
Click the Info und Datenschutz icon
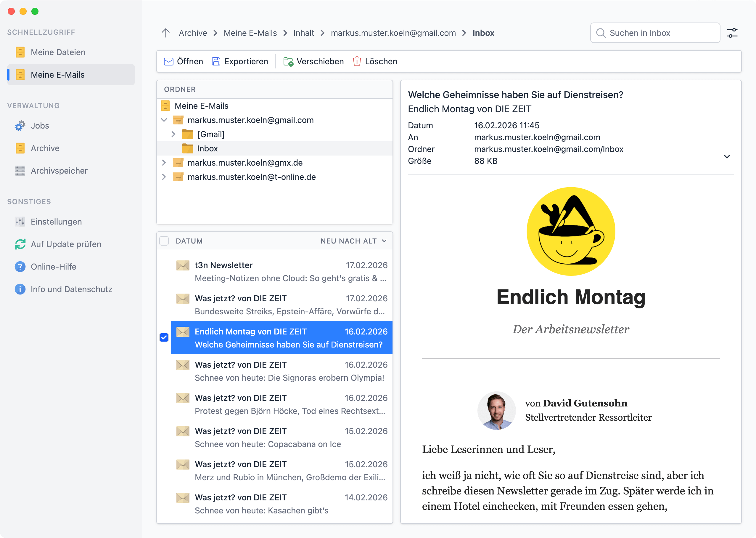click(20, 289)
